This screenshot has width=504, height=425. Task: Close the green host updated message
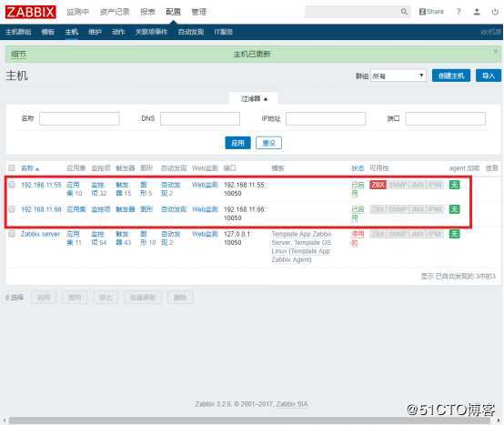(495, 51)
